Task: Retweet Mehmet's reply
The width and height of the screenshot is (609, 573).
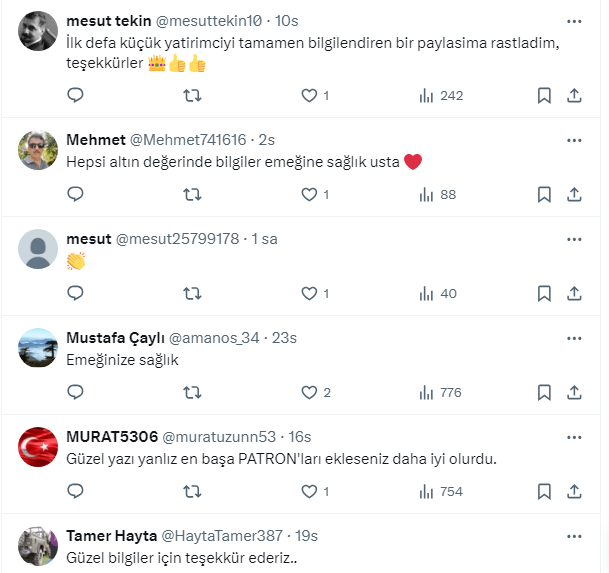Action: tap(193, 195)
